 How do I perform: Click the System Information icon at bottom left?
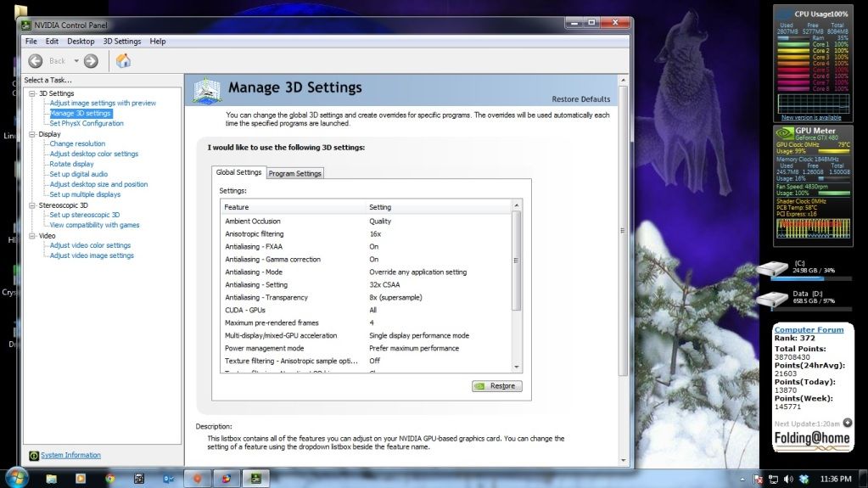click(x=34, y=456)
